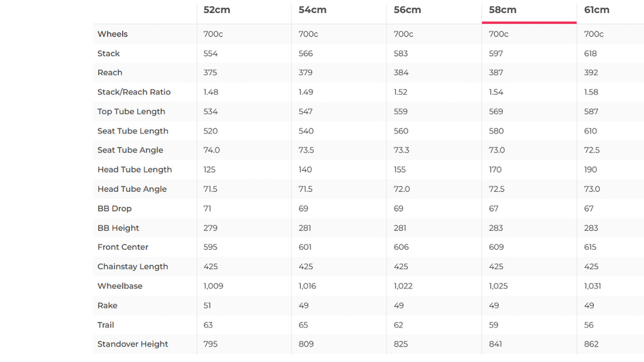Image resolution: width=644 pixels, height=362 pixels.
Task: Click the 795 standover height value
Action: coord(211,344)
